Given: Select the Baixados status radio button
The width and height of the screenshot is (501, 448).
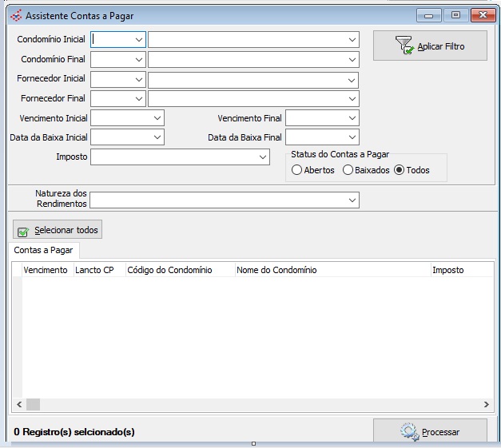Looking at the screenshot, I should 348,170.
